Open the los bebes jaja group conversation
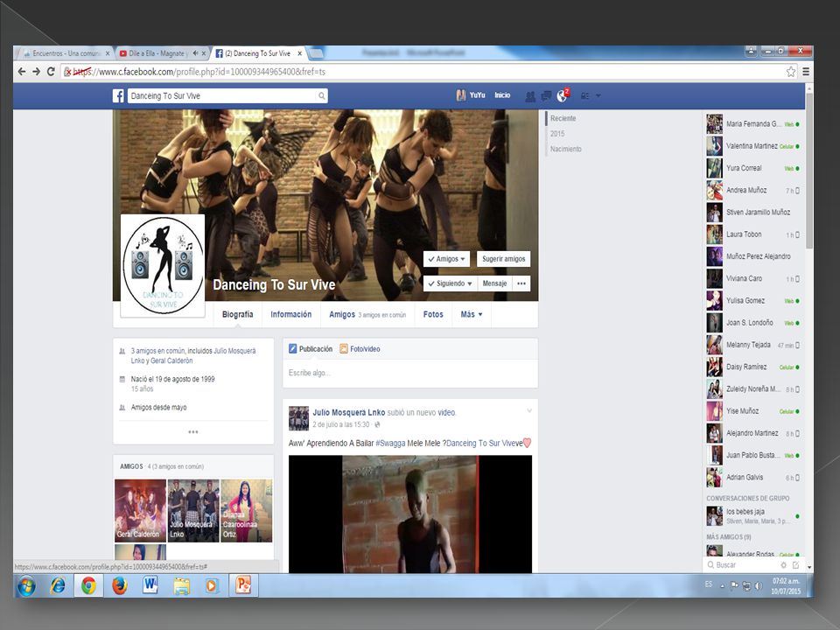 click(753, 516)
